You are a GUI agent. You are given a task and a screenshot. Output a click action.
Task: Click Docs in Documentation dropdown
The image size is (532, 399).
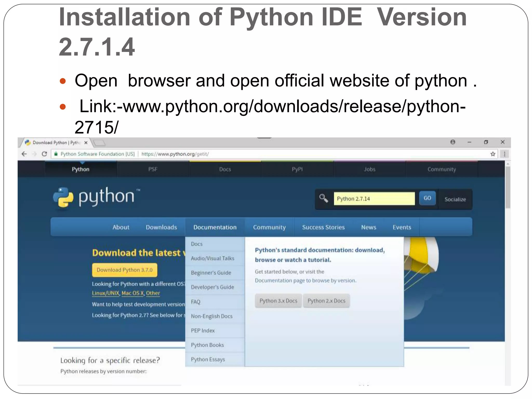(x=215, y=244)
